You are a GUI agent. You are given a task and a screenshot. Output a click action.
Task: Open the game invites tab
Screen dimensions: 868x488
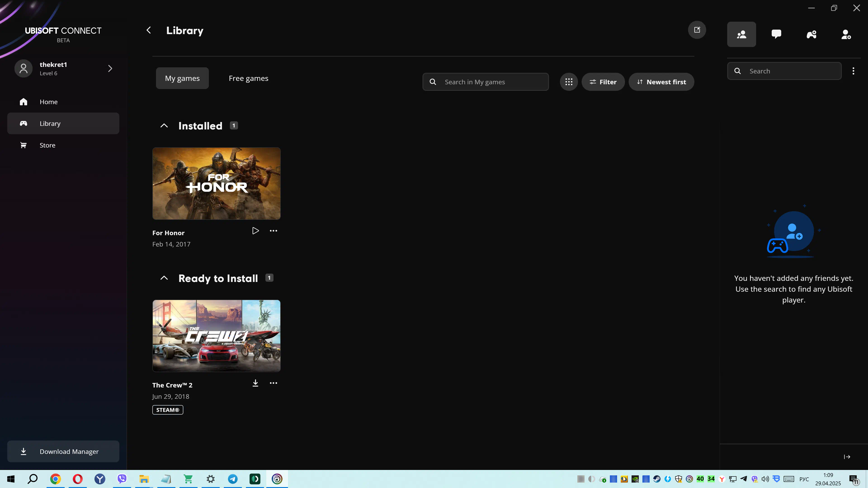coord(811,34)
